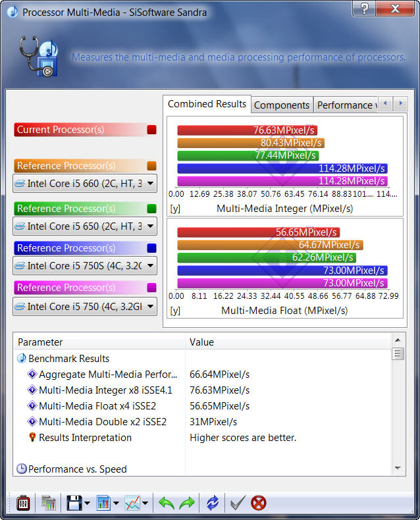
Task: Click the blue refresh arrows icon
Action: coord(213,504)
